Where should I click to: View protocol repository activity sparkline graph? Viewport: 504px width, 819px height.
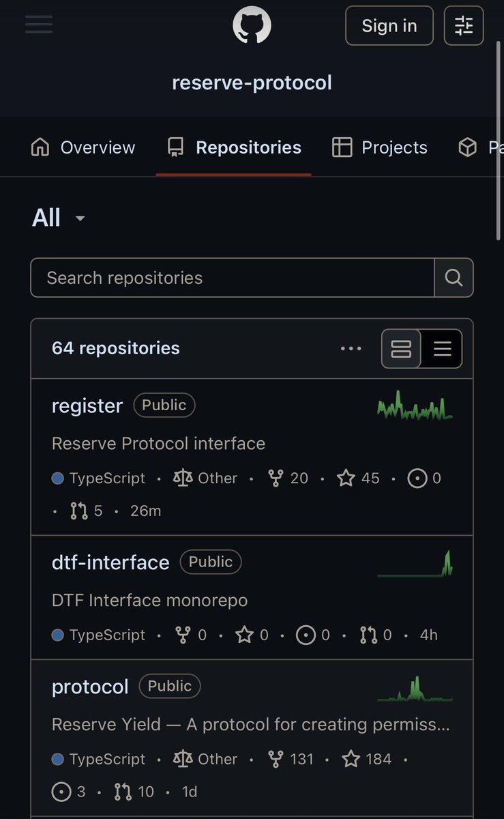[x=415, y=688]
